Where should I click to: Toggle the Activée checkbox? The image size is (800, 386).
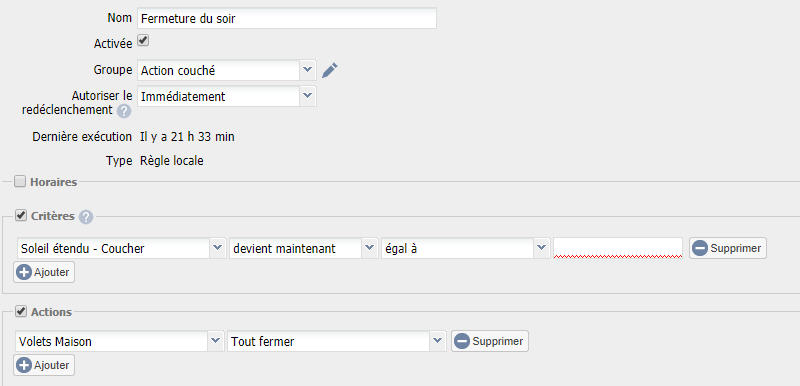[143, 41]
